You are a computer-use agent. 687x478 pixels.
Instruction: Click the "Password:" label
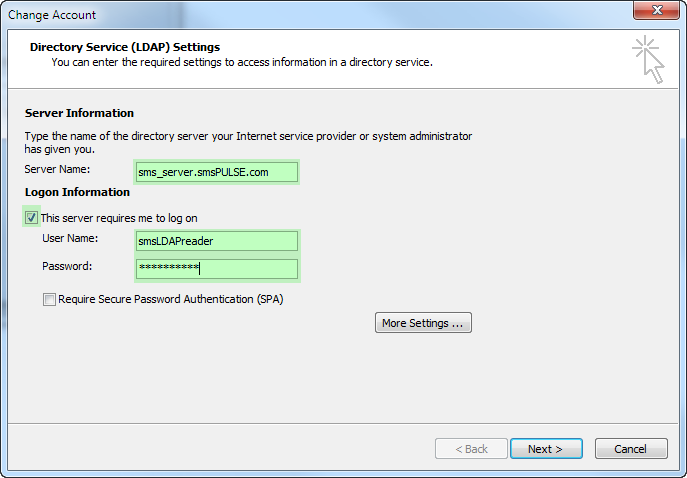point(67,266)
